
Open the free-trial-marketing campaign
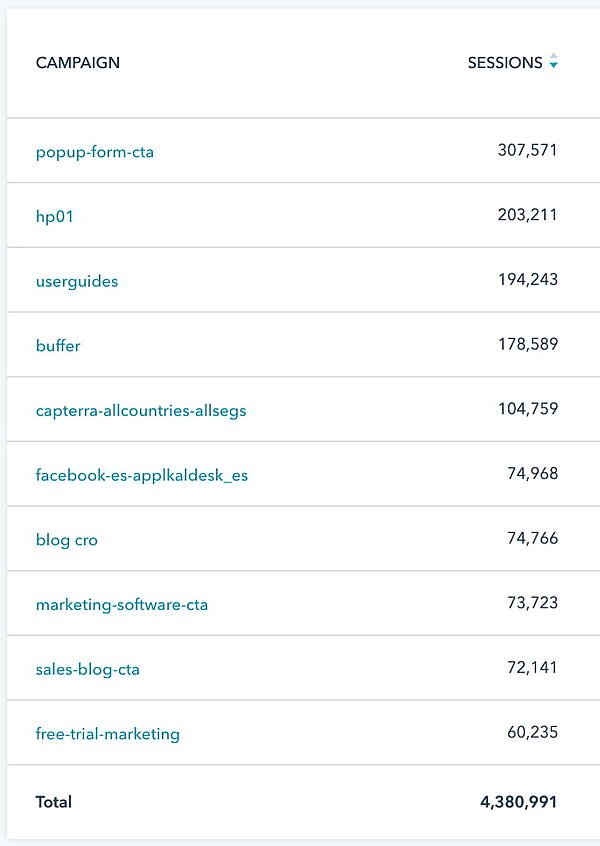106,734
